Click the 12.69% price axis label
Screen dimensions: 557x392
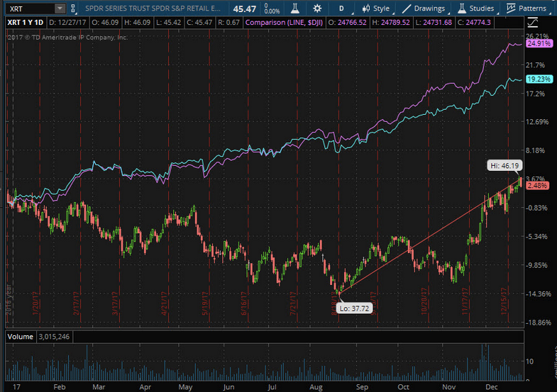[x=537, y=122]
